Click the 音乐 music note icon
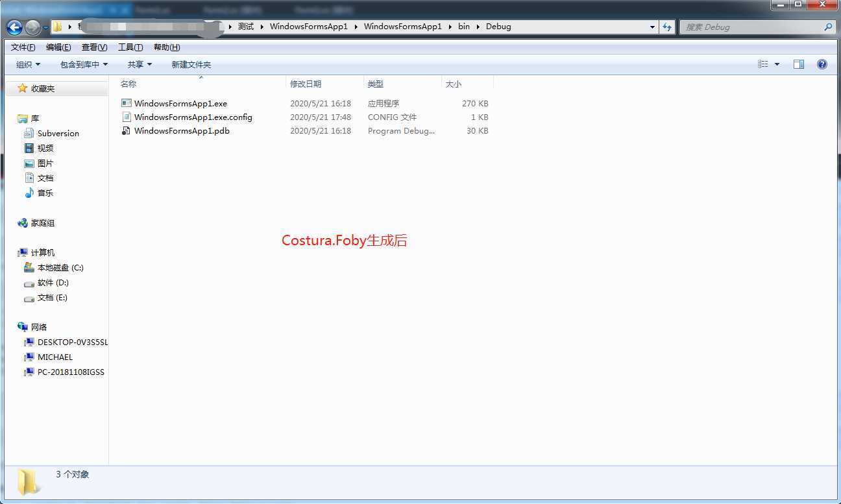 29,193
